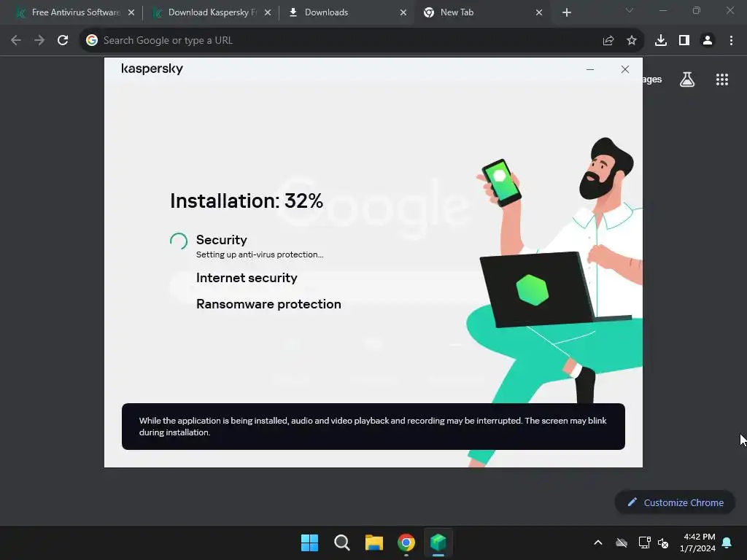
Task: Close the Free Antivirus Software tab
Action: point(131,12)
